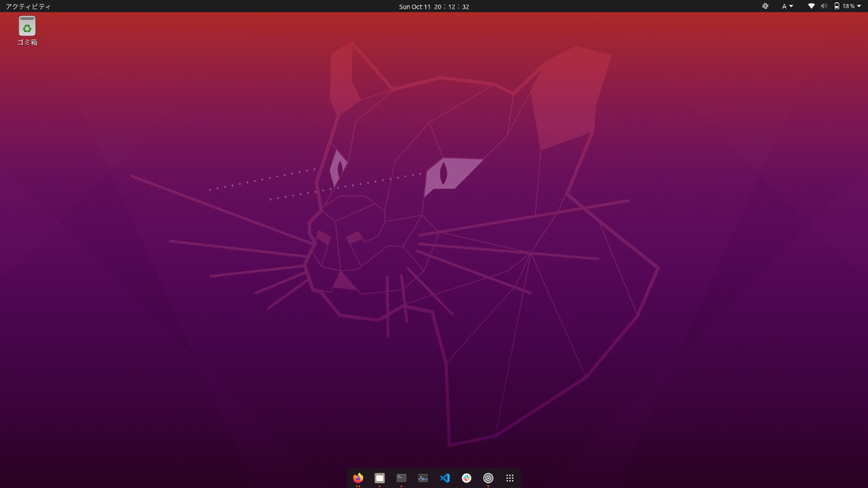Open Firefox from the dock

pos(358,478)
